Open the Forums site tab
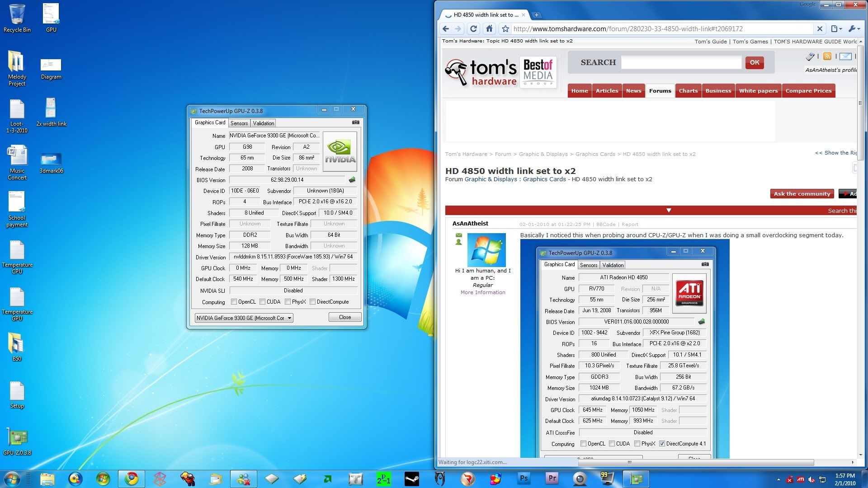Image resolution: width=868 pixels, height=488 pixels. click(660, 91)
